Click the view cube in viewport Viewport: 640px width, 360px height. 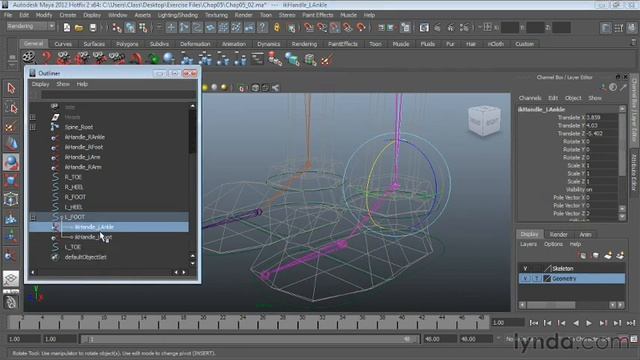pos(484,120)
